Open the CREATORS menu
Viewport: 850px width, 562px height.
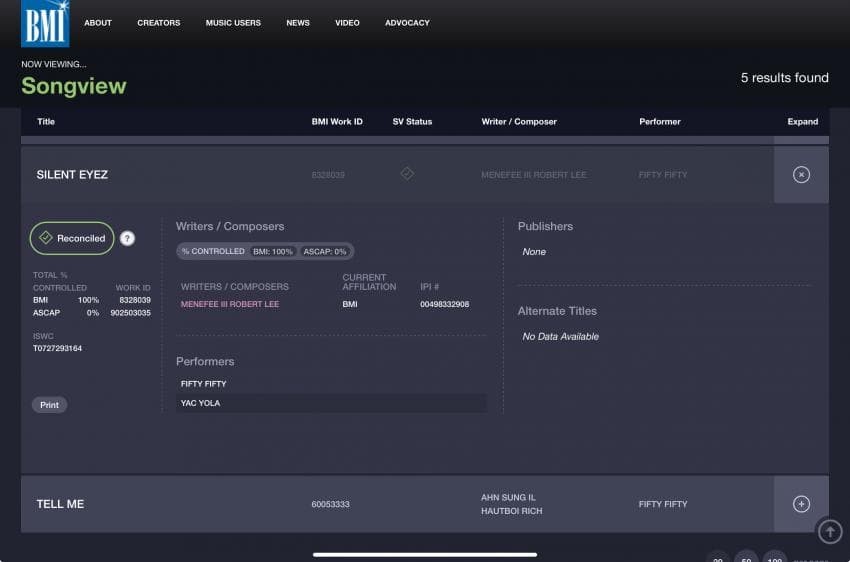click(x=158, y=23)
